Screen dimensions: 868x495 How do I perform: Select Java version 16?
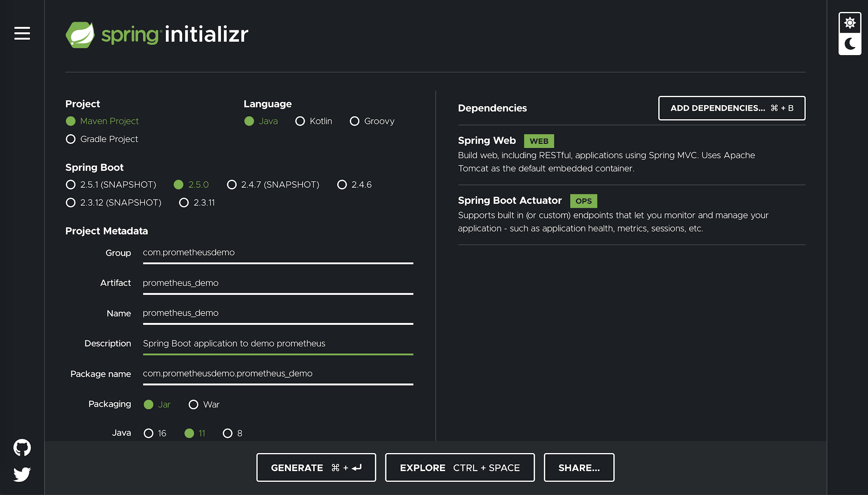click(148, 433)
